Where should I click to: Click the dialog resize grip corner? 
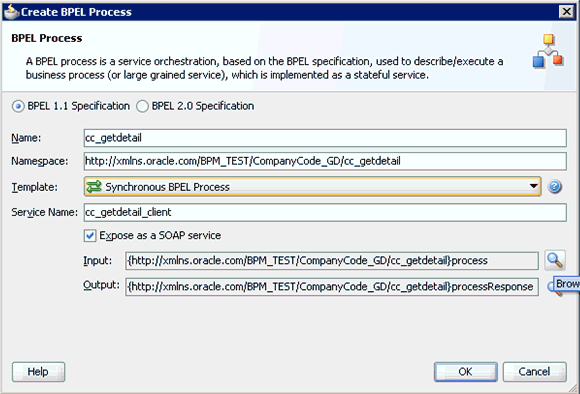pyautogui.click(x=573, y=388)
